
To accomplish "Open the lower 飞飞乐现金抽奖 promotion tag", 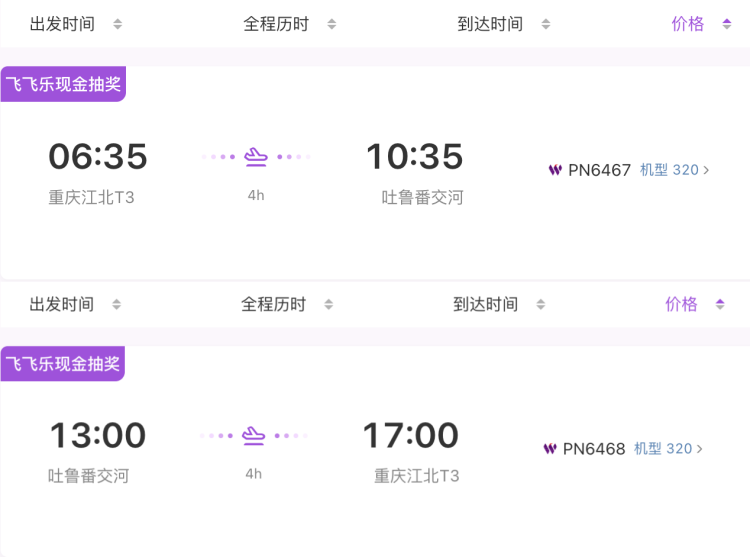I will coord(63,364).
